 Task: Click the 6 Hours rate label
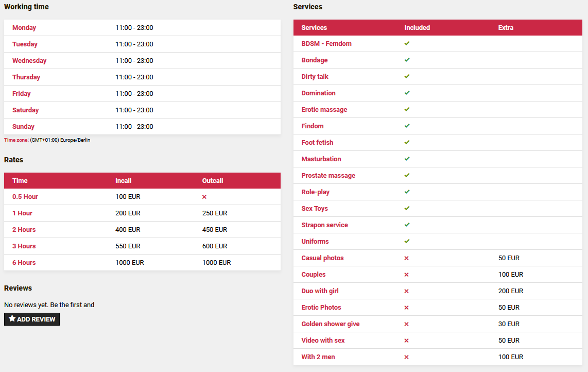tap(24, 263)
